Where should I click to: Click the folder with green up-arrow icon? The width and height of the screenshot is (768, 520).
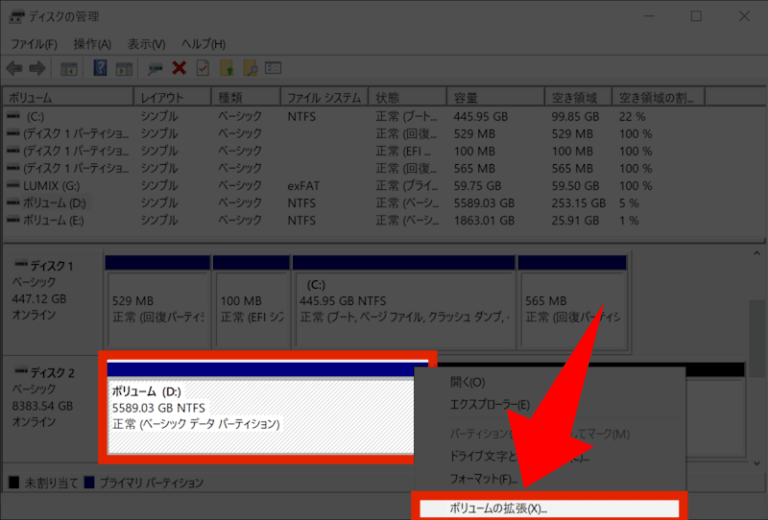pos(227,68)
